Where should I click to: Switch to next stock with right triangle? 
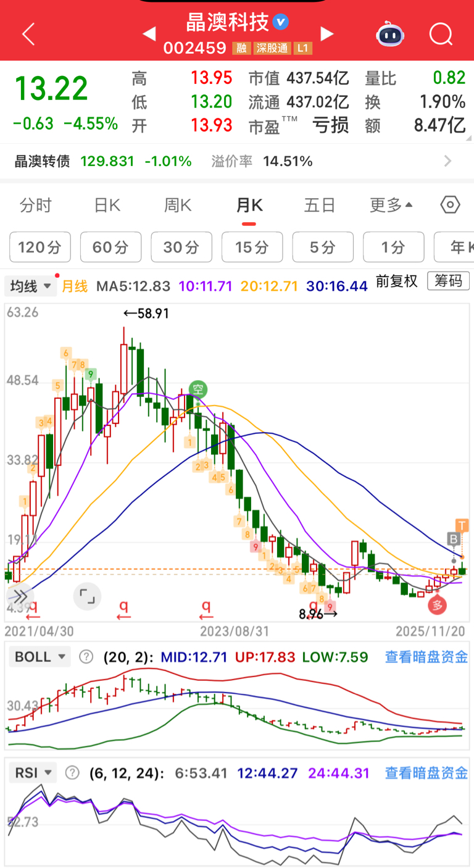point(327,33)
